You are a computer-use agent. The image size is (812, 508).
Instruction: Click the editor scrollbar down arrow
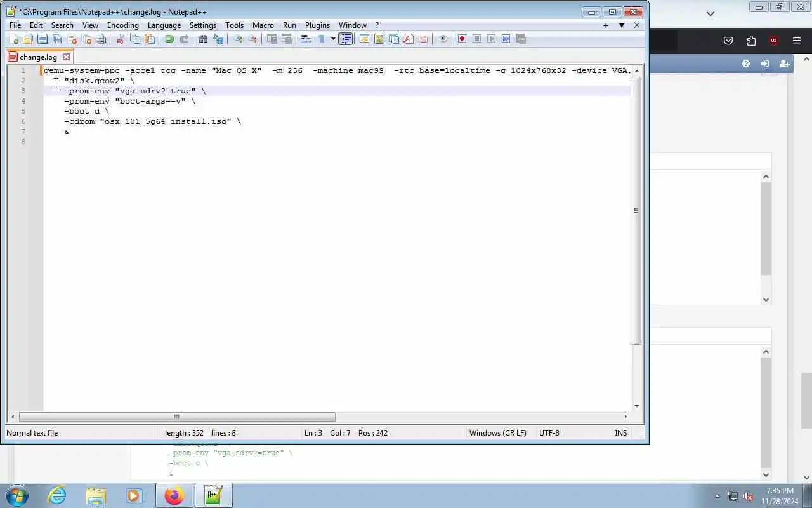636,406
